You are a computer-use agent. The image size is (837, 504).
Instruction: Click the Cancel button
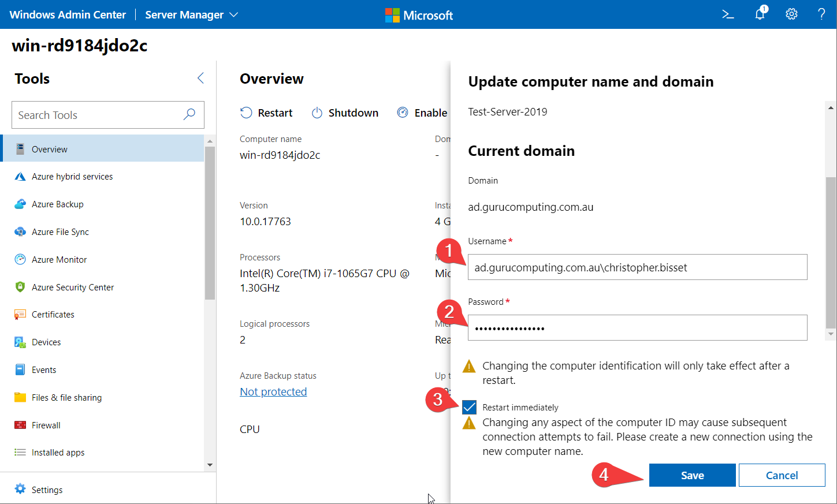click(782, 475)
